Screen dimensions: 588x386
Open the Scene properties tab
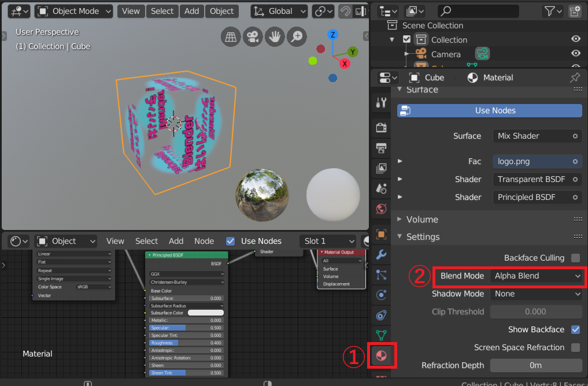pos(381,188)
